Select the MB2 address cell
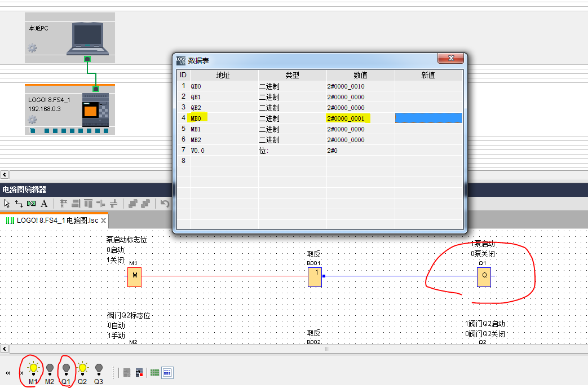This screenshot has width=588, height=388. coord(224,140)
